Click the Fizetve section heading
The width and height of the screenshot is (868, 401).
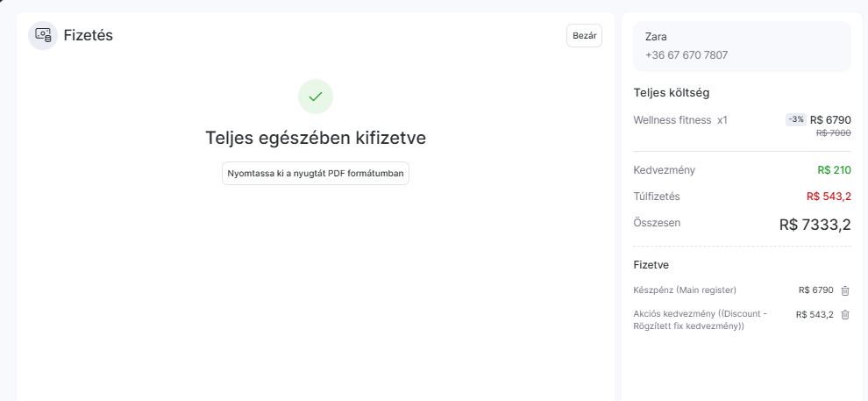tap(651, 265)
